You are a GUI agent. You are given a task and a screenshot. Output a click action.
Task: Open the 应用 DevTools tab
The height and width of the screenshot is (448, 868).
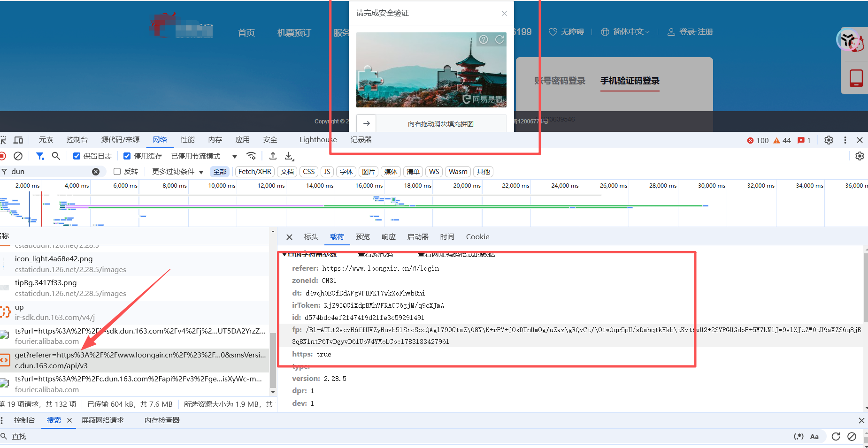click(x=243, y=140)
